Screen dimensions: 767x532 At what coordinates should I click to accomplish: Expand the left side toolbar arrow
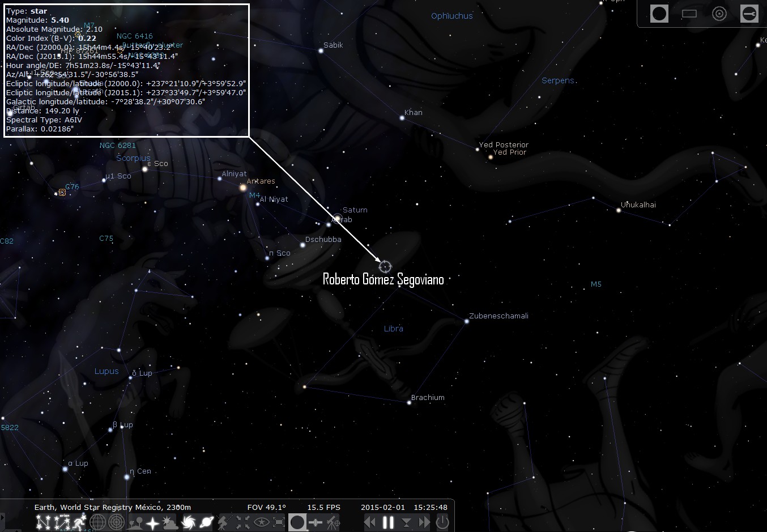(x=2, y=519)
